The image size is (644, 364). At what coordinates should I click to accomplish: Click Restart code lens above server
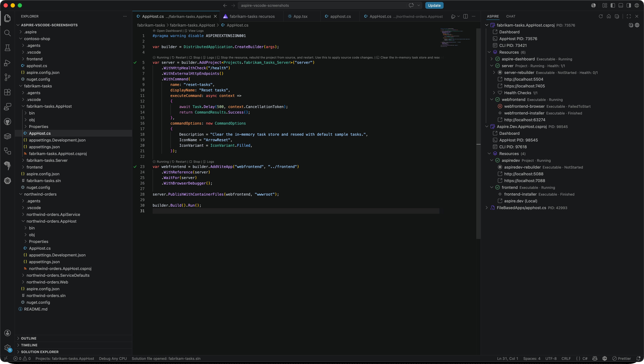coord(181,57)
